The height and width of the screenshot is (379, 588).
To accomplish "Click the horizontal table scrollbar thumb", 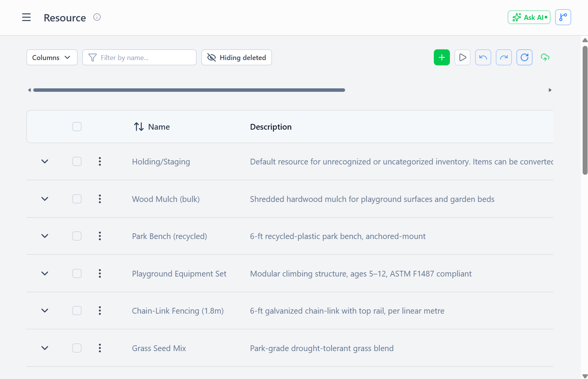I will tap(189, 90).
